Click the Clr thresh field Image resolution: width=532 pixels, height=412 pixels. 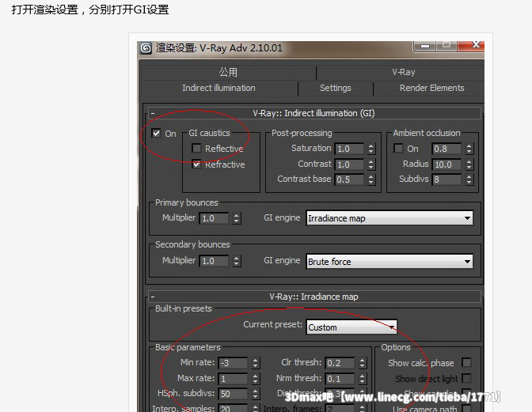pyautogui.click(x=340, y=363)
